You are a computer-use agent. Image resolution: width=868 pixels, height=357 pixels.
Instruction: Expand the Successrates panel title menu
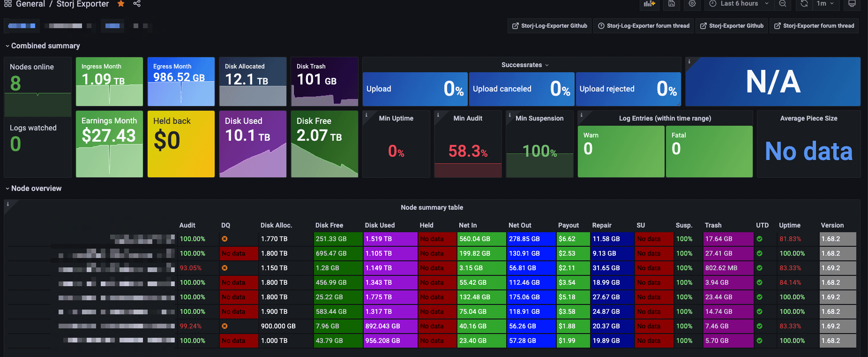click(524, 65)
